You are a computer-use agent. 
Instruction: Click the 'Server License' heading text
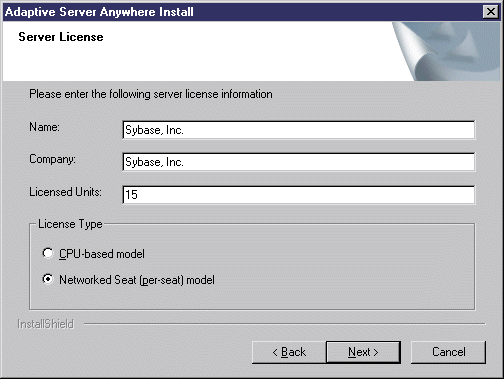[61, 37]
